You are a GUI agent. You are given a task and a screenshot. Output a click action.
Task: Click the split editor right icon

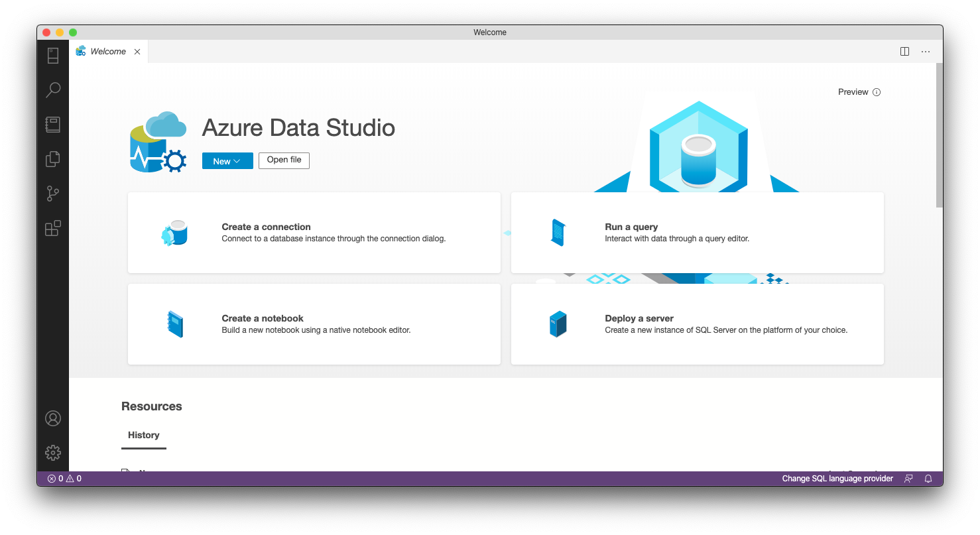(904, 52)
